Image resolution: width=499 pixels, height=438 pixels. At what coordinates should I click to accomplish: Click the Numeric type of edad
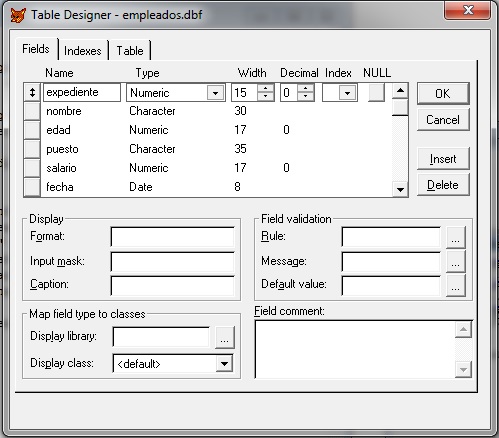149,130
